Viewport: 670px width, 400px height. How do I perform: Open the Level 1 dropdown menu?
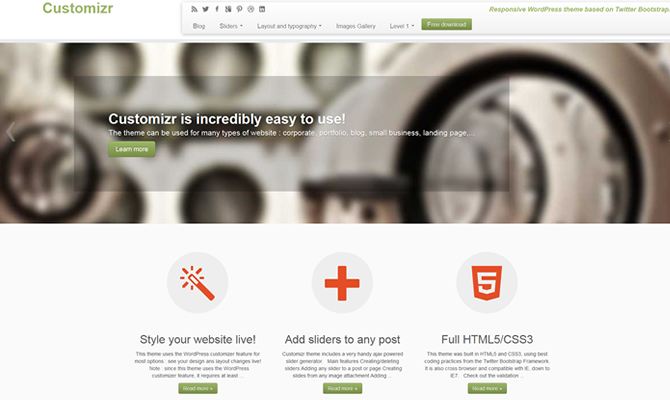402,26
